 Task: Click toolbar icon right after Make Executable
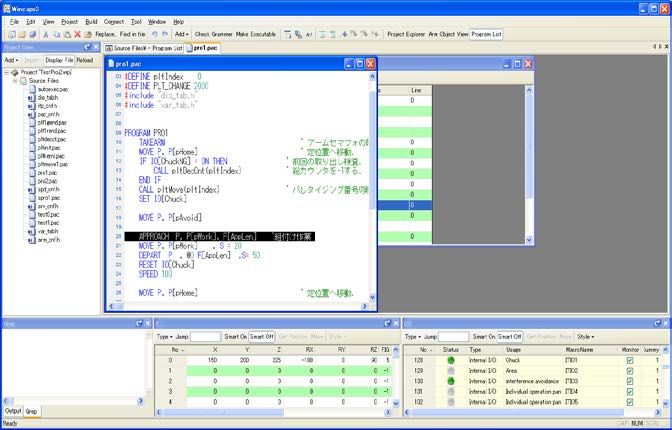click(x=288, y=34)
